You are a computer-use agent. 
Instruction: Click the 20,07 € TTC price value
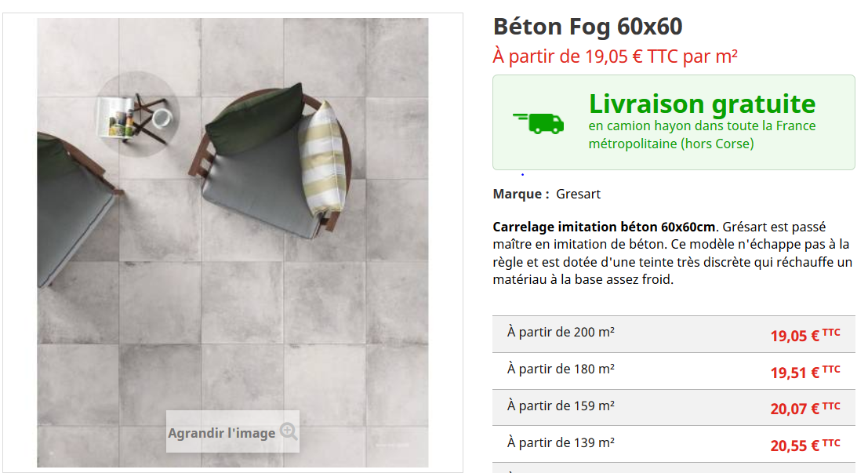tap(805, 408)
